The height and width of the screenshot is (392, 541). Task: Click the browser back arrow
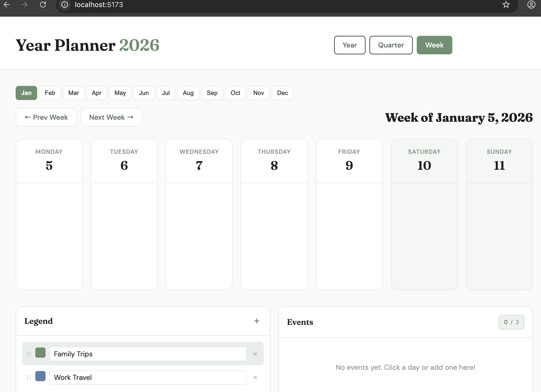7,5
